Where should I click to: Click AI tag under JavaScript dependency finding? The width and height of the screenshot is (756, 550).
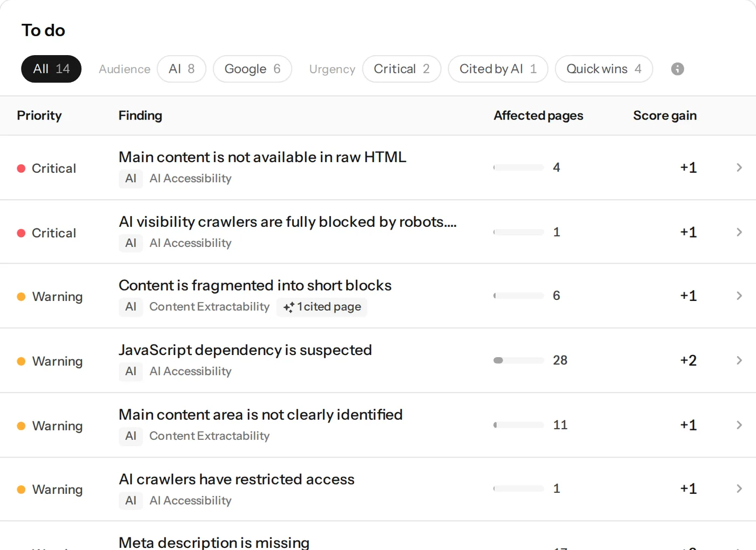point(131,371)
